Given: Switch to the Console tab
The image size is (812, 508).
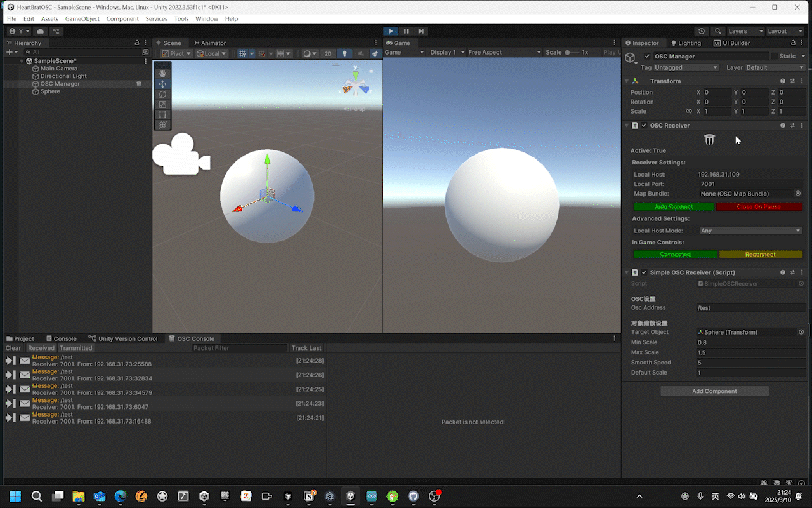Looking at the screenshot, I should pos(60,338).
